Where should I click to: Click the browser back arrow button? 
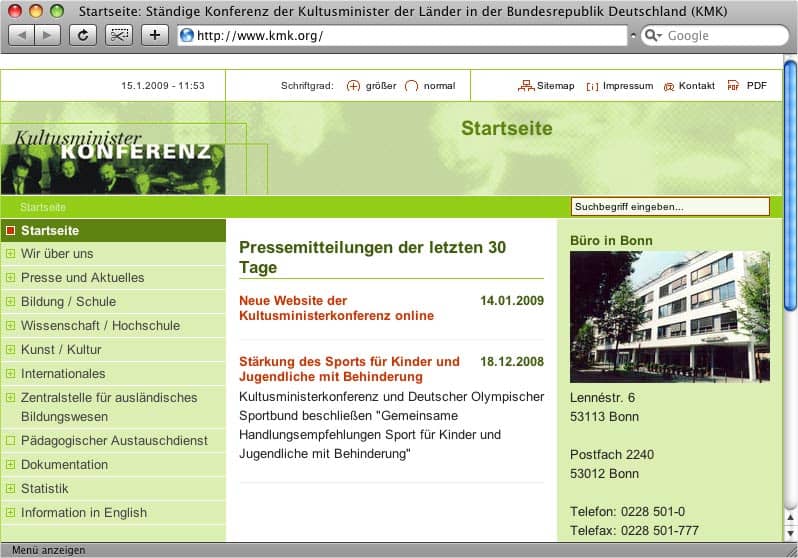[x=22, y=35]
